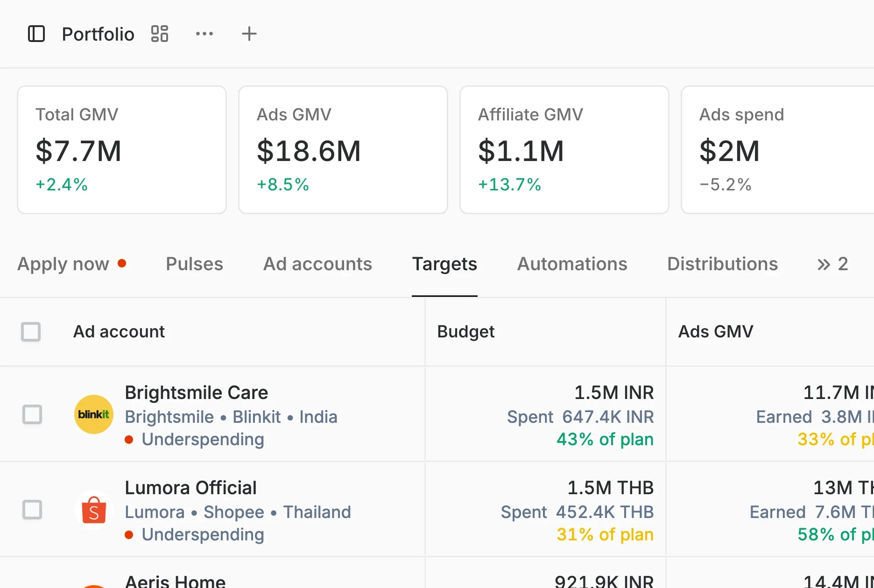Click the Shopee logo for Lumora Official
This screenshot has width=874, height=588.
(94, 510)
